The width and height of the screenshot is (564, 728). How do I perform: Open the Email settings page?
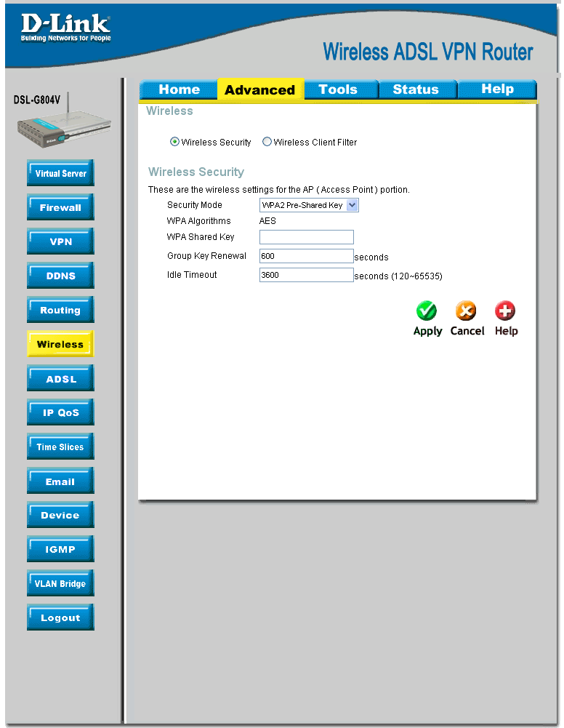[x=61, y=481]
